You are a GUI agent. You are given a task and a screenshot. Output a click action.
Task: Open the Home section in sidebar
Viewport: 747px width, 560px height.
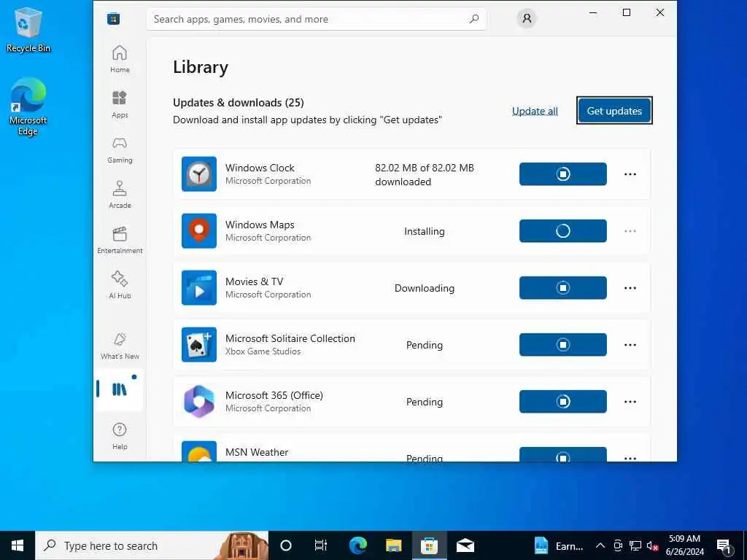(x=120, y=59)
